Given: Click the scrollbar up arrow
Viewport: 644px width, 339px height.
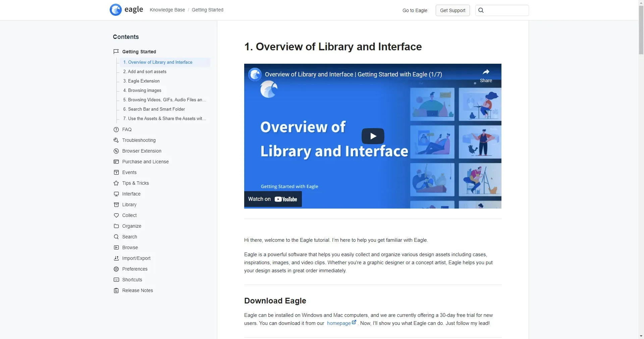Looking at the screenshot, I should click(641, 3).
